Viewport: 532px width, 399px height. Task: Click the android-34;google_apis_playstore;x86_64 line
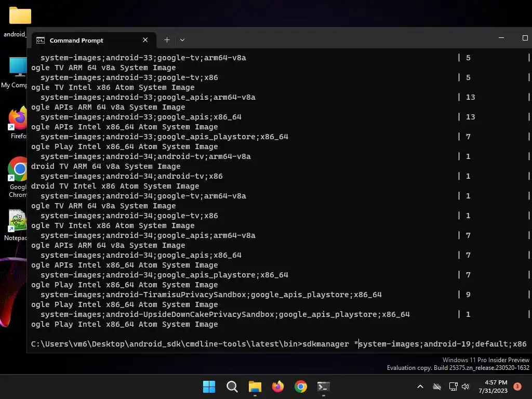[x=164, y=275]
